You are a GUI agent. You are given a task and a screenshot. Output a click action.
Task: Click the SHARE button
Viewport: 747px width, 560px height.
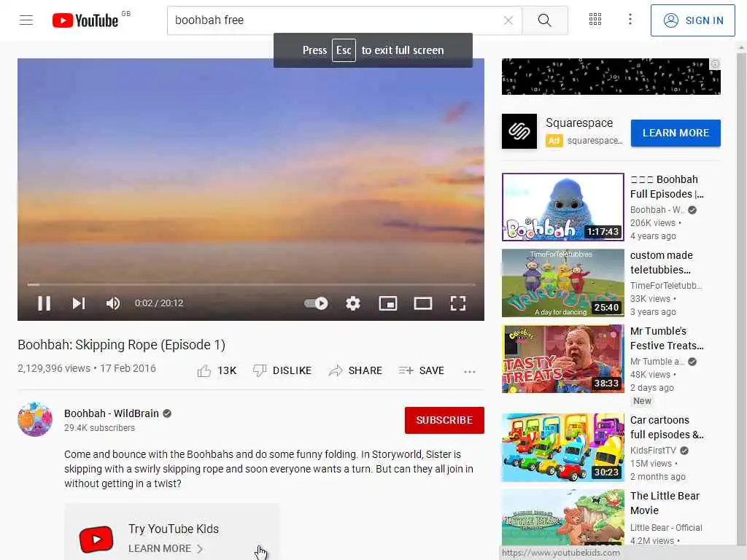pyautogui.click(x=355, y=370)
